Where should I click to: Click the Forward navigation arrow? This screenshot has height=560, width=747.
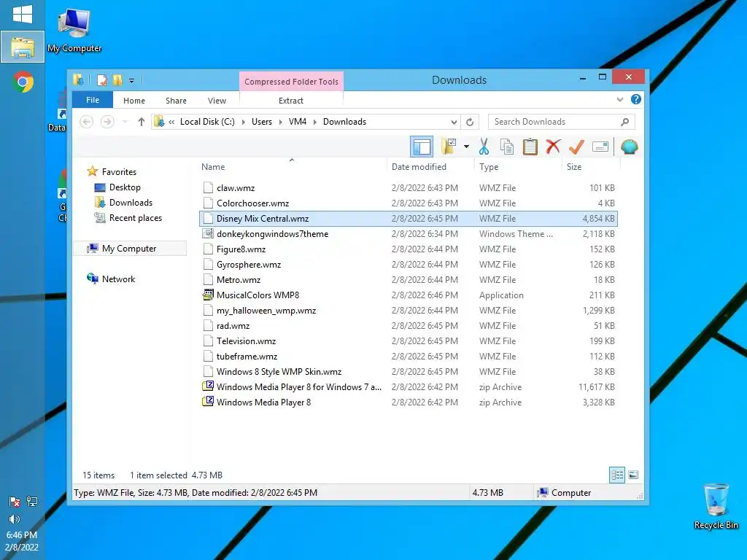point(107,122)
